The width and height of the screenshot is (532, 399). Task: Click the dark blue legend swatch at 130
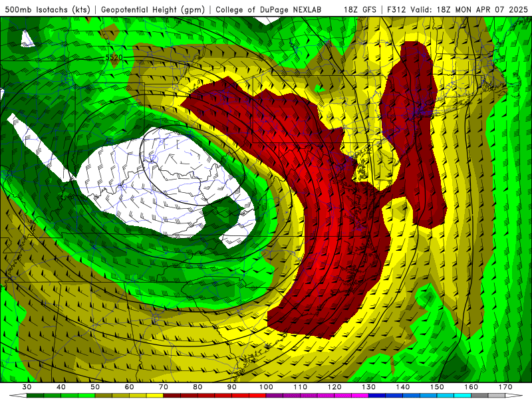[377, 396]
